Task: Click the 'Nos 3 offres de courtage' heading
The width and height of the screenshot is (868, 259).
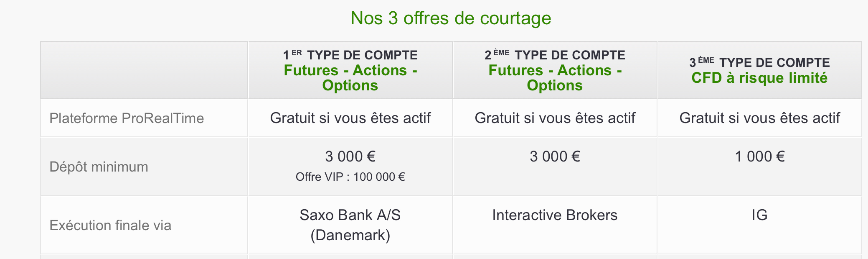Action: pyautogui.click(x=451, y=18)
